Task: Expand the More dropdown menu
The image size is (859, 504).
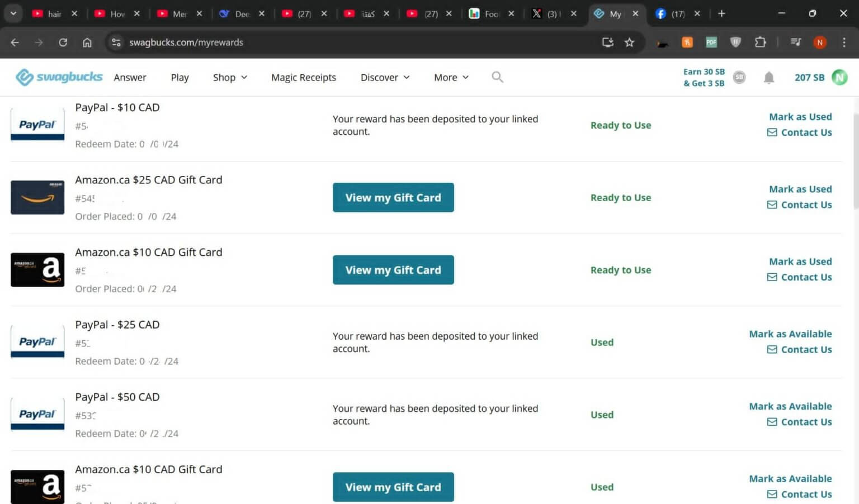Action: click(451, 77)
